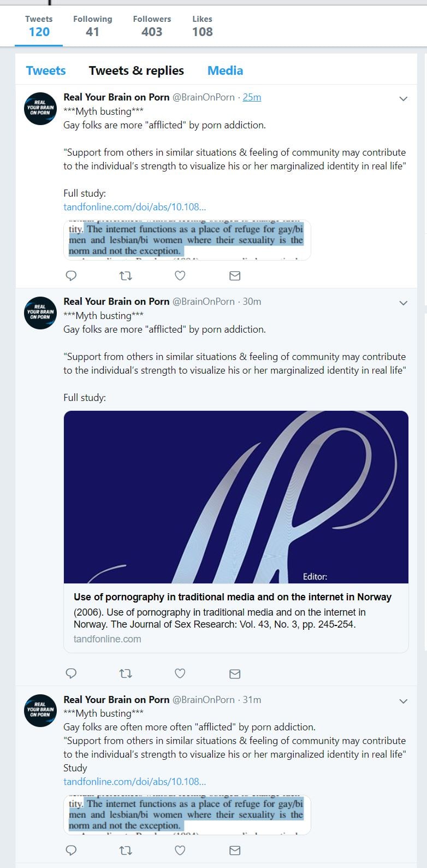Open highlighted text image in 31m tweet
Image resolution: width=427 pixels, height=868 pixels.
coord(187,814)
